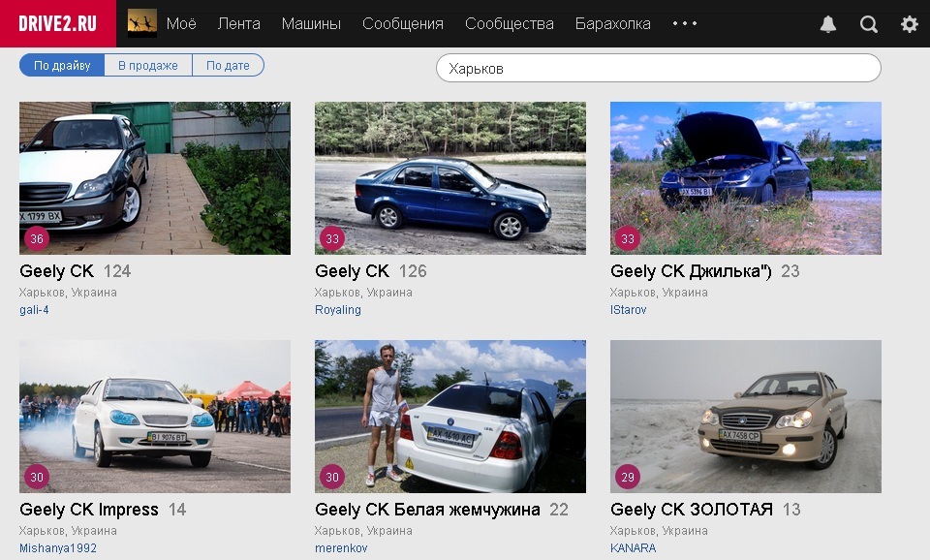The image size is (930, 560).
Task: Open the Моё menu item
Action: 181,23
